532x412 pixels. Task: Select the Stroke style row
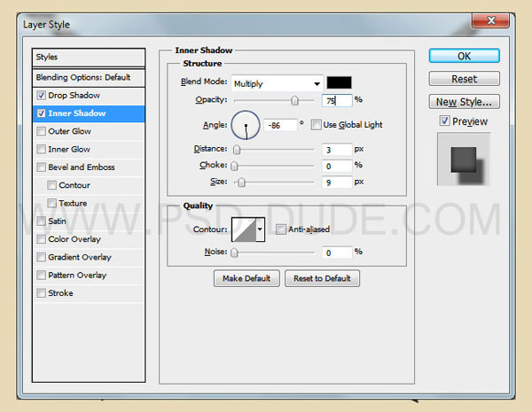89,293
